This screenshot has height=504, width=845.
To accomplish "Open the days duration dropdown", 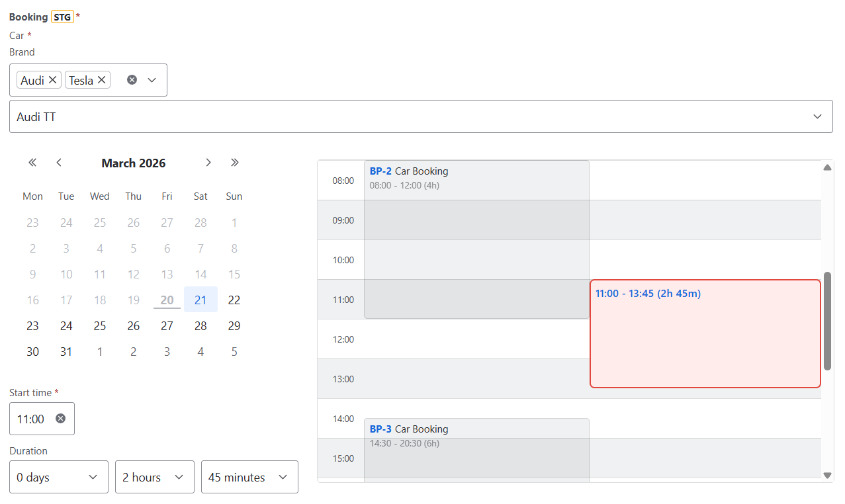I will (58, 477).
